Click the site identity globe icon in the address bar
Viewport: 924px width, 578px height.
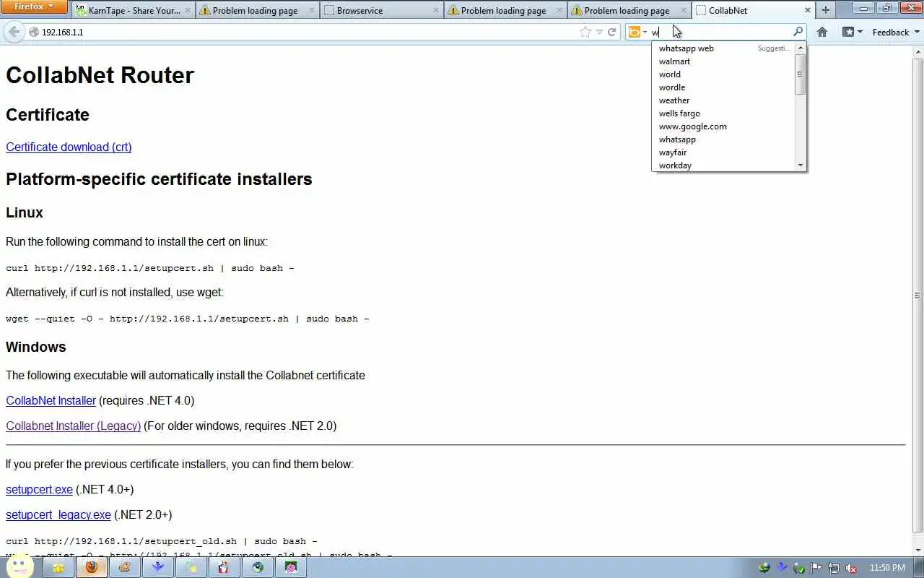pos(34,32)
